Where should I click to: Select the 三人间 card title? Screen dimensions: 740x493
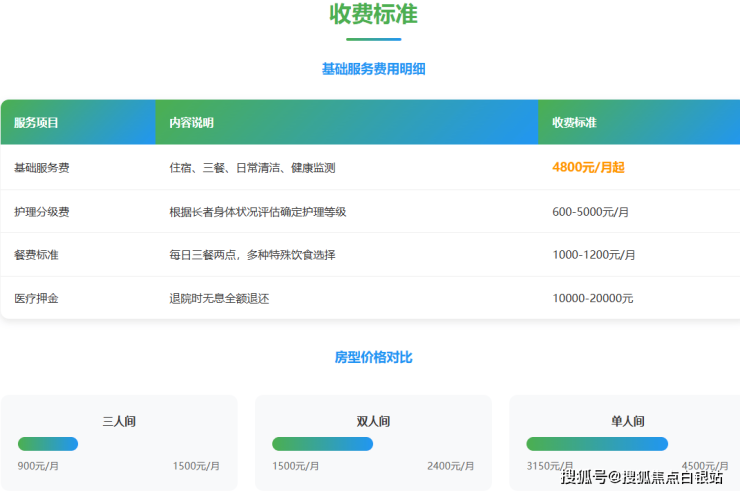coord(119,421)
